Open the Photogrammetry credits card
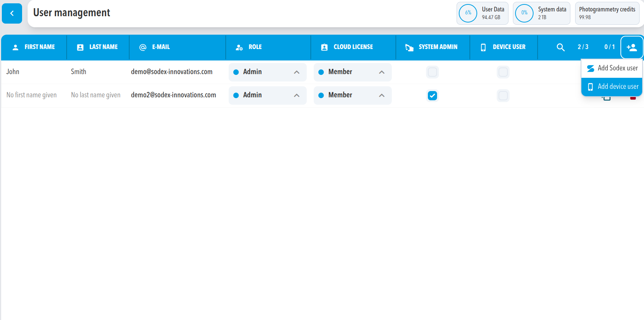 click(607, 13)
